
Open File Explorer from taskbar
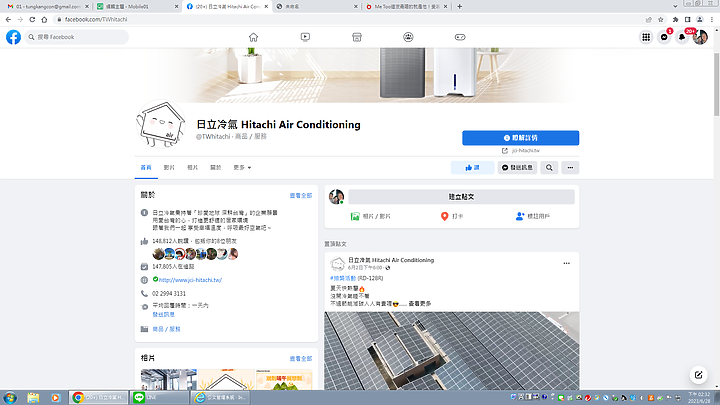point(33,397)
